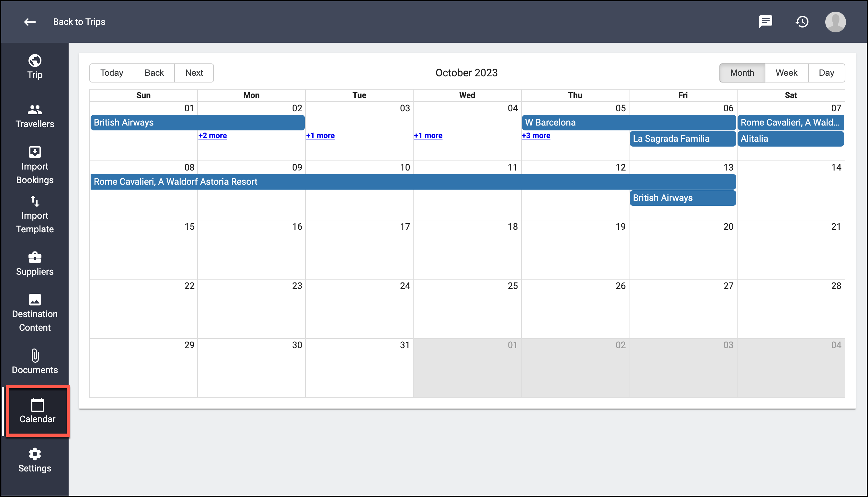The height and width of the screenshot is (497, 868).
Task: Select date 06 in October
Action: (x=729, y=108)
